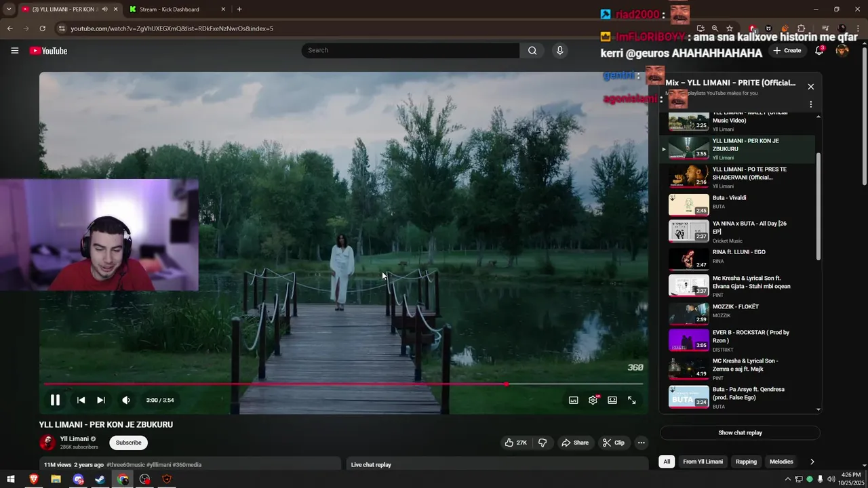Select the All filter chip
Screen dimensions: 868x488
(x=667, y=462)
